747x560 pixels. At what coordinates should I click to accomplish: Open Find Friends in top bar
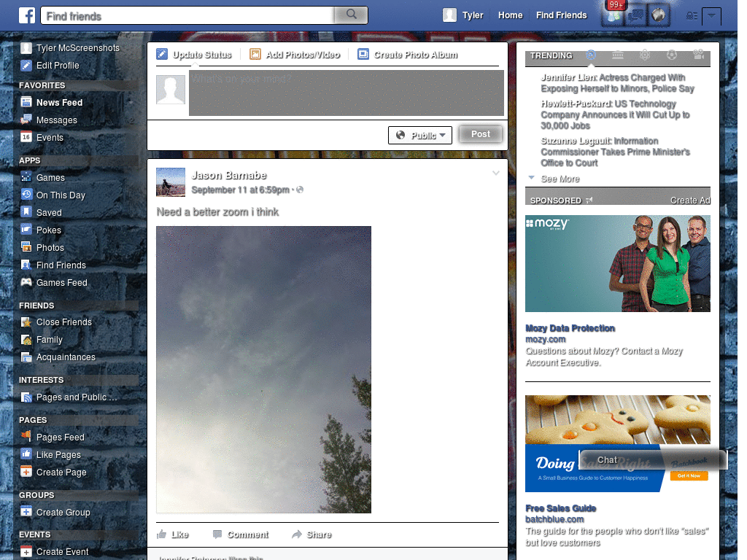[x=561, y=15]
